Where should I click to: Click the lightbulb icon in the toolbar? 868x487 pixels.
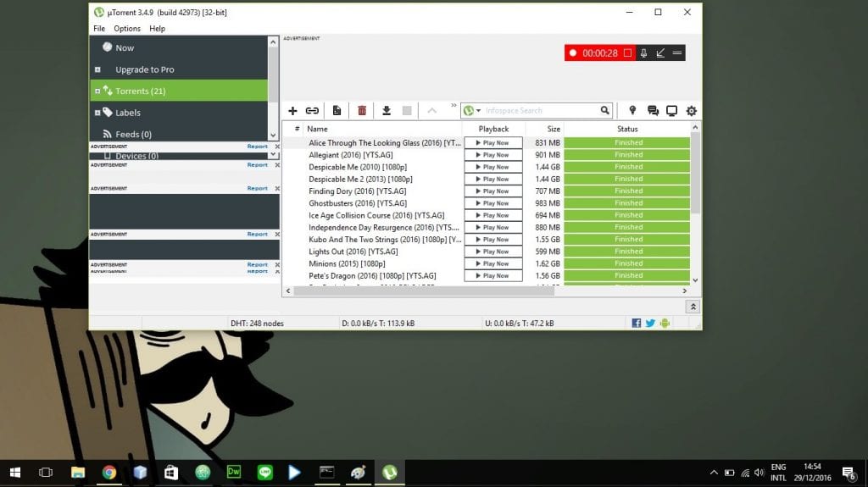(632, 111)
